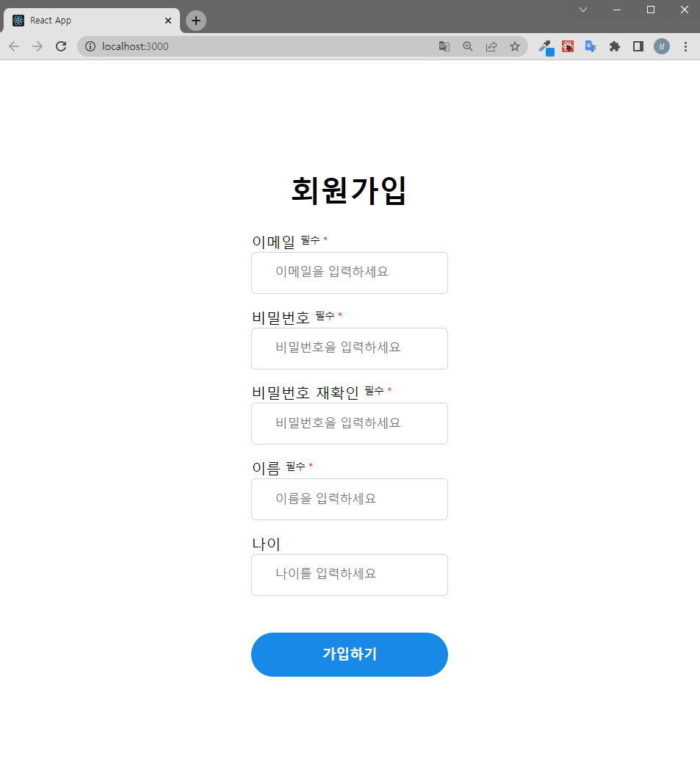Image resolution: width=700 pixels, height=759 pixels.
Task: Share this page icon
Action: pyautogui.click(x=491, y=46)
